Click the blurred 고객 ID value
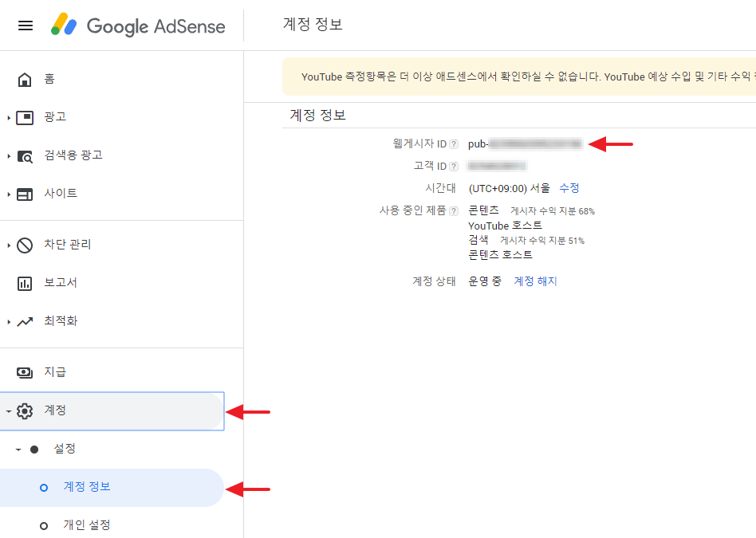The width and height of the screenshot is (756, 538). click(497, 167)
